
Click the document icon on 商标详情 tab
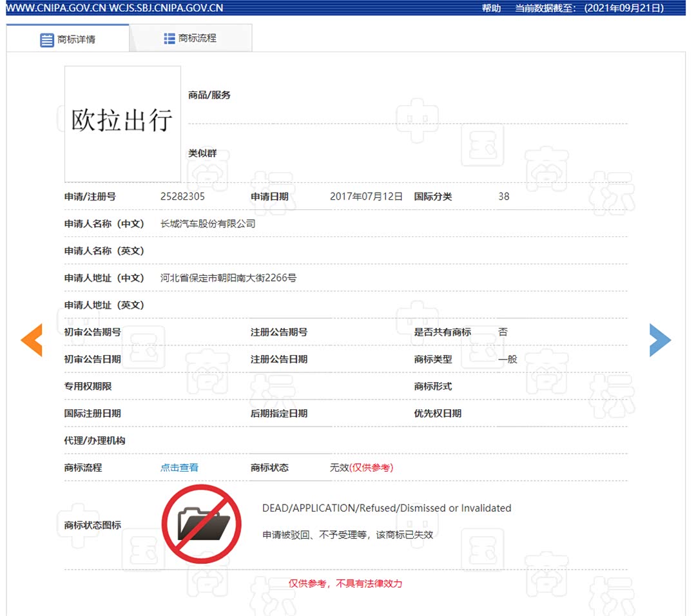click(46, 39)
